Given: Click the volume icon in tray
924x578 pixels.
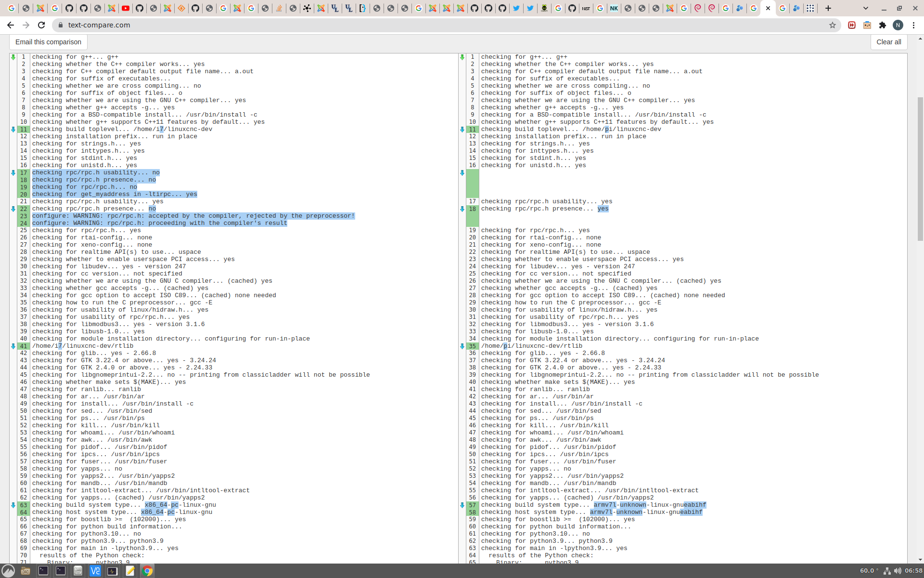Looking at the screenshot, I should (898, 571).
